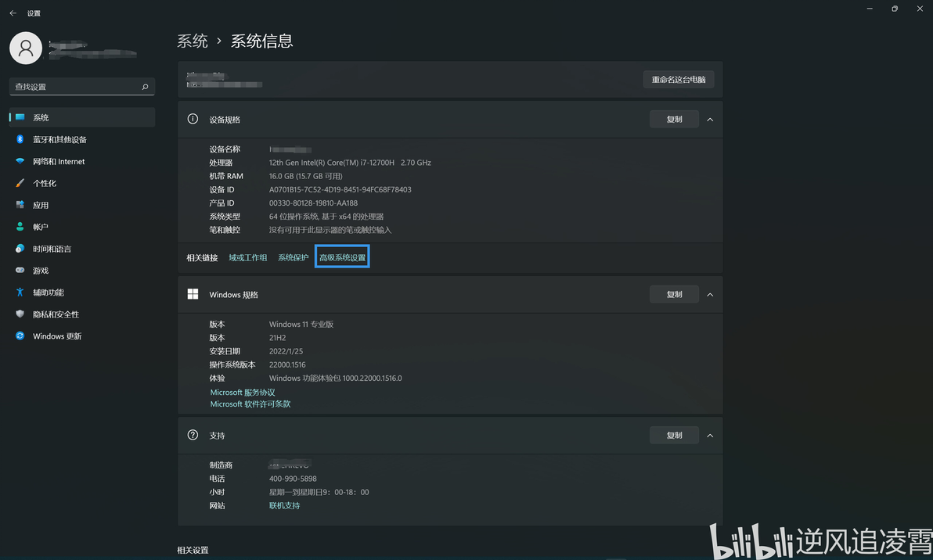
Task: Open Microsoft 软件许可条款 link
Action: [x=250, y=404]
